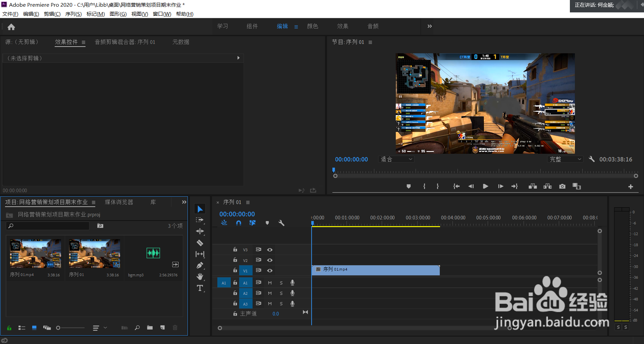This screenshot has height=344, width=644.
Task: Open the project panel hamburger menu
Action: coord(94,202)
